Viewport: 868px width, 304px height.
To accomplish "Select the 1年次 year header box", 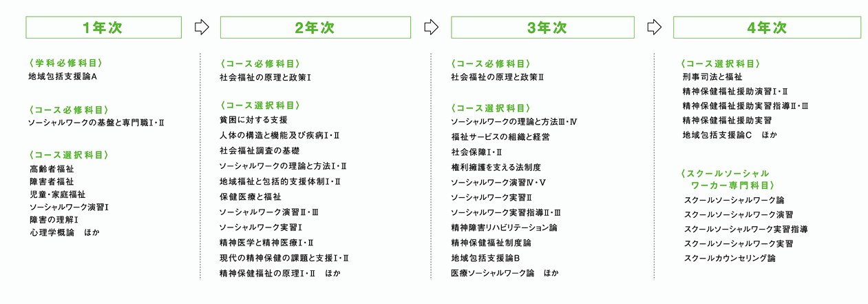I will pos(104,28).
